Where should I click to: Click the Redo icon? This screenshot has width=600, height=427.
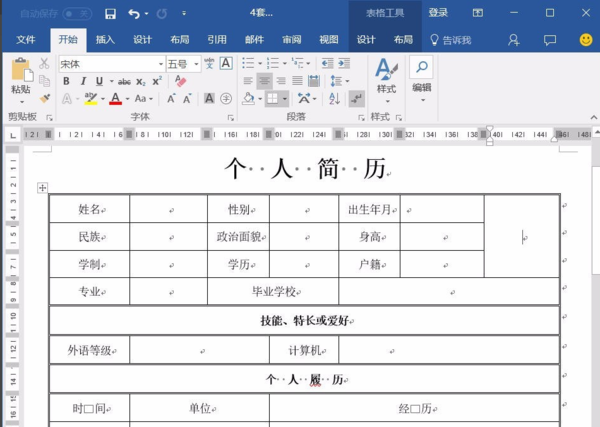click(x=162, y=14)
